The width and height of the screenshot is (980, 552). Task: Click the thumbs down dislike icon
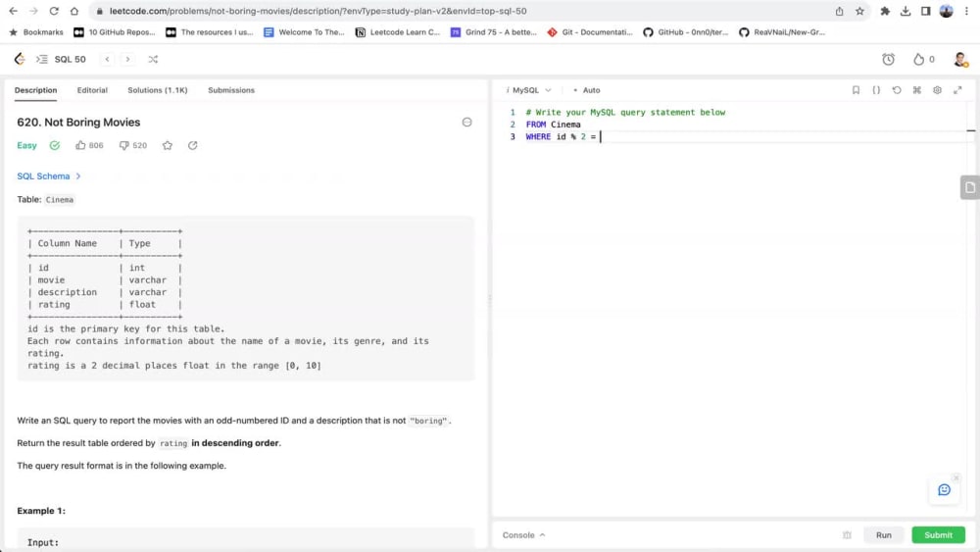tap(124, 145)
